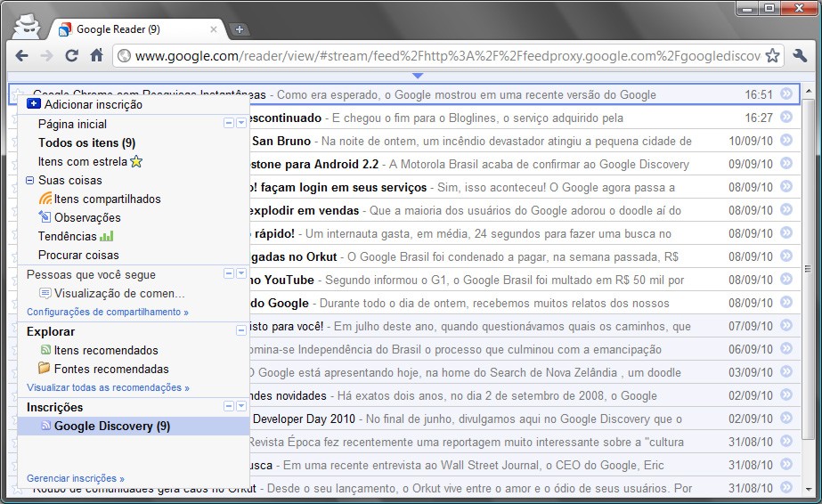The image size is (822, 504).
Task: Open the browser home page icon
Action: (96, 55)
